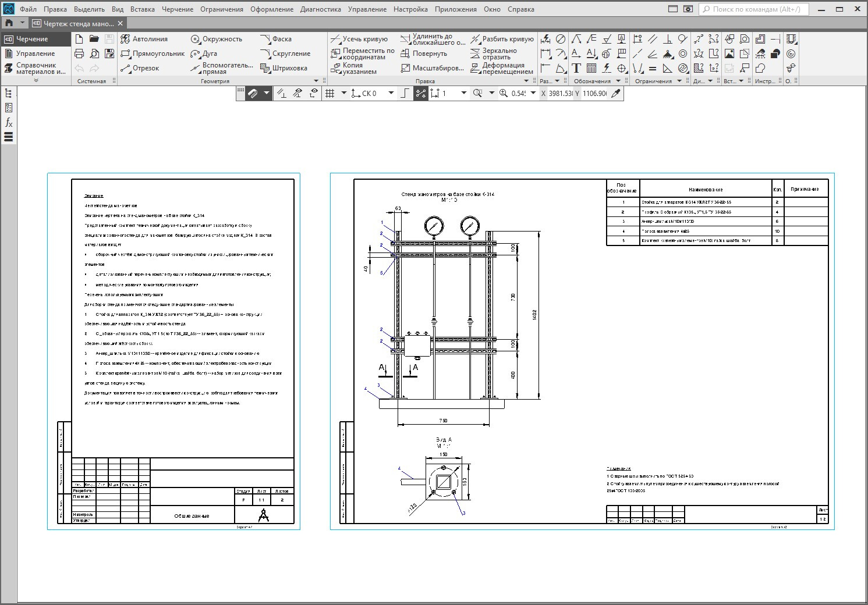Screen dimensions: 868x605
Task: Choose the Штриховка hatch tool
Action: click(284, 68)
